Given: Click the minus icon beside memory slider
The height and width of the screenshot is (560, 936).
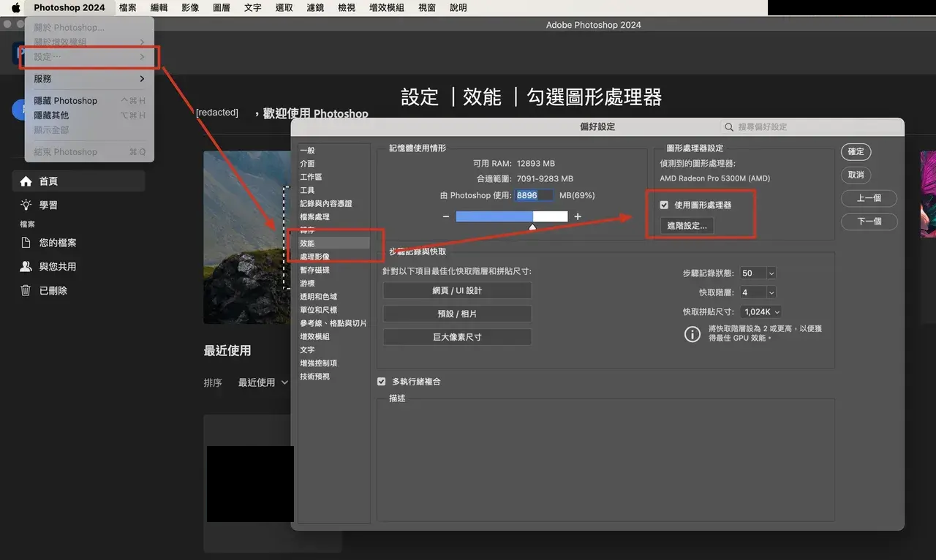Looking at the screenshot, I should (445, 216).
